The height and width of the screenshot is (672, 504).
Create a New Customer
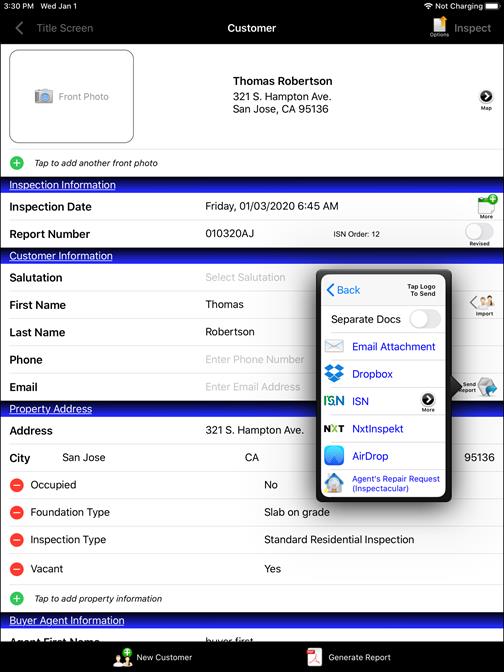tap(152, 657)
